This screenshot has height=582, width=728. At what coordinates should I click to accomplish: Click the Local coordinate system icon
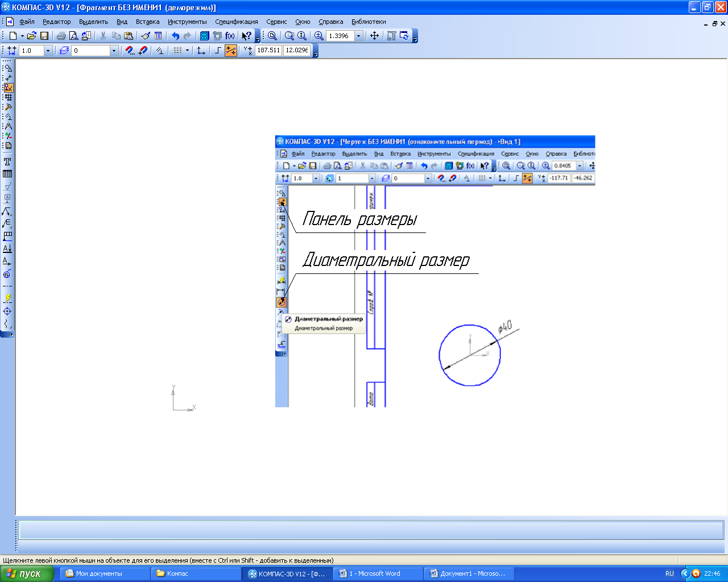point(201,51)
